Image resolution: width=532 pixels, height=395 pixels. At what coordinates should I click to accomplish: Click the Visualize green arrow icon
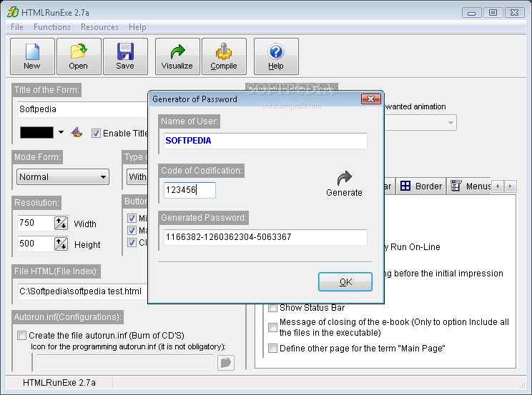(177, 52)
